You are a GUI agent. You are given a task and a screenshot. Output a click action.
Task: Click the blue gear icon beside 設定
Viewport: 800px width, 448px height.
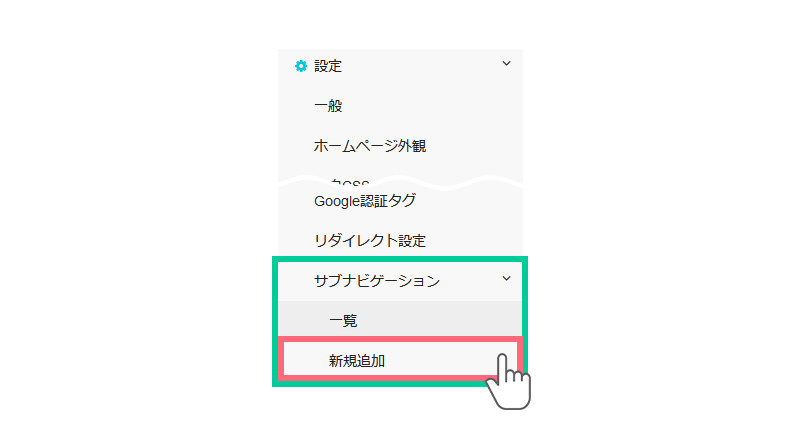click(301, 66)
